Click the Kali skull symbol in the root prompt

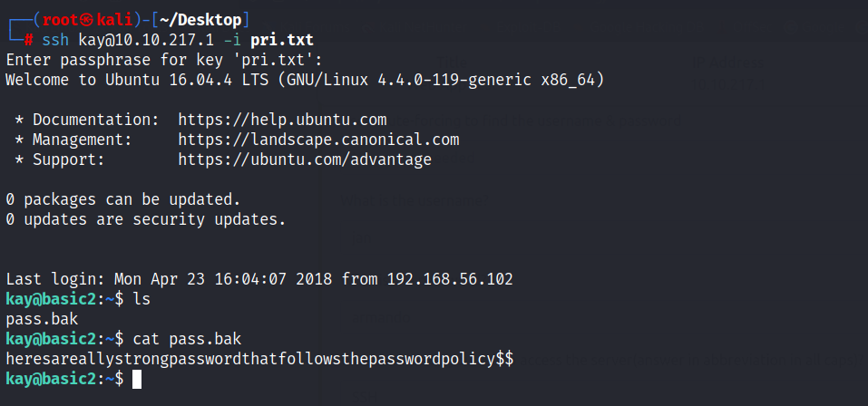(x=87, y=20)
